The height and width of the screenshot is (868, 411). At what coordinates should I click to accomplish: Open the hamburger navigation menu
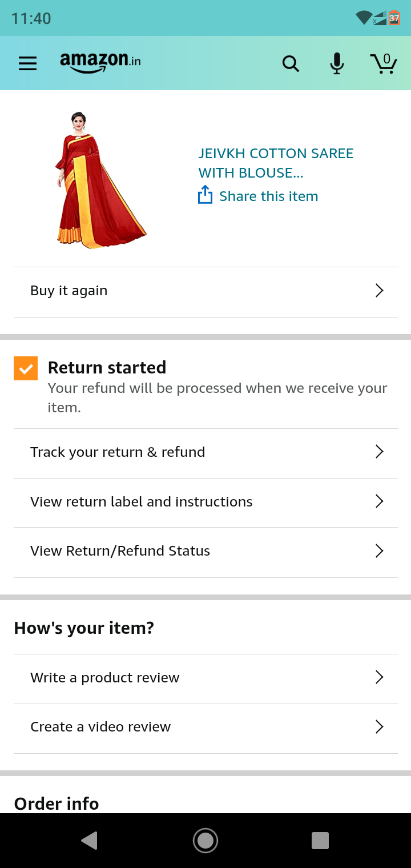pos(27,63)
